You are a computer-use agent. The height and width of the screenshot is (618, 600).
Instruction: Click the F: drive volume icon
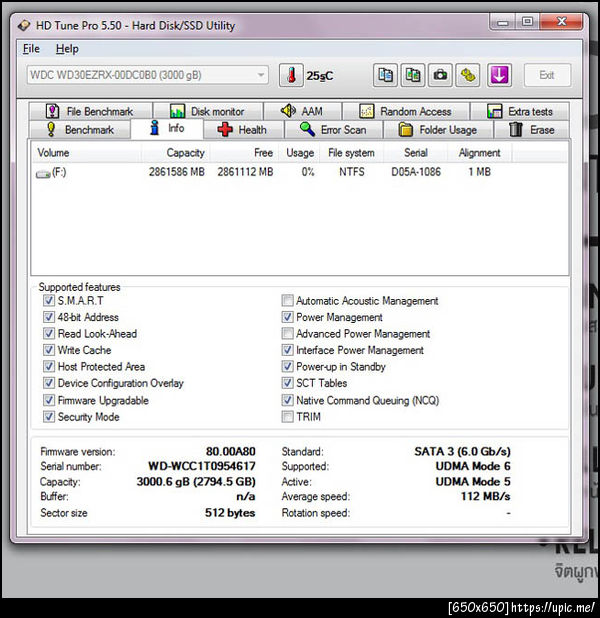click(x=43, y=173)
